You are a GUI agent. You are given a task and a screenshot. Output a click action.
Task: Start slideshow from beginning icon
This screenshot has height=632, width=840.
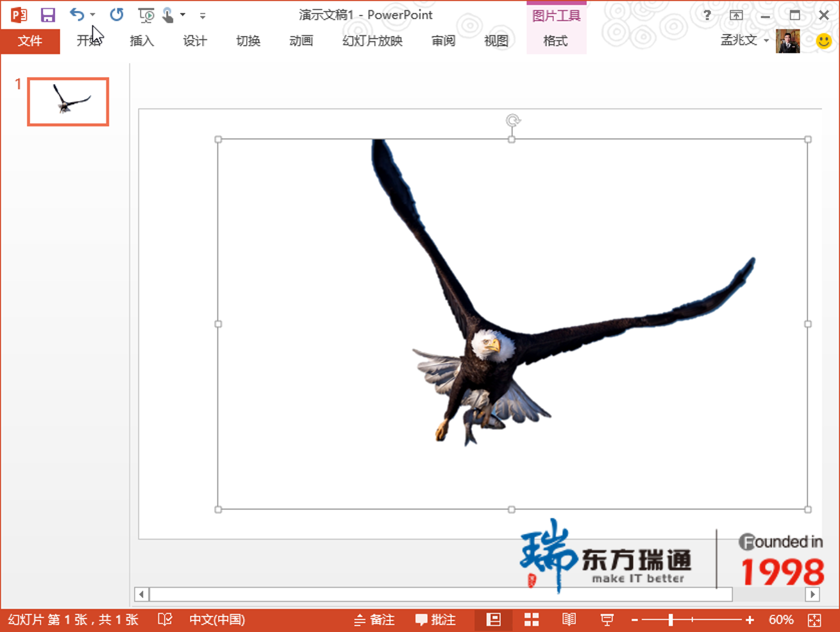[146, 15]
